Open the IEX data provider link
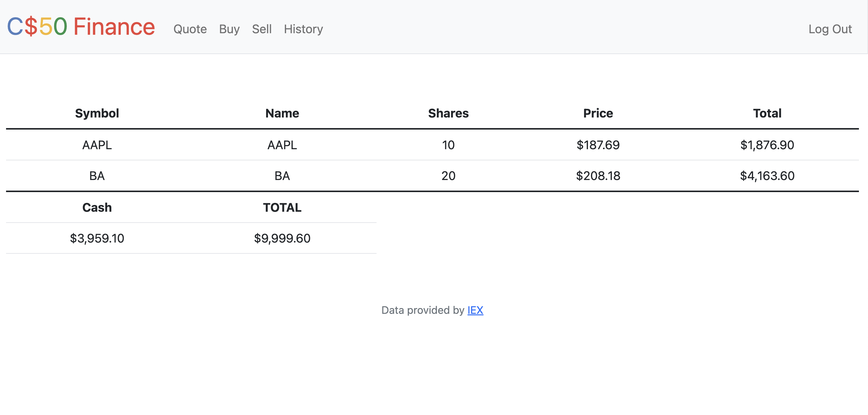868x415 pixels. (x=475, y=310)
